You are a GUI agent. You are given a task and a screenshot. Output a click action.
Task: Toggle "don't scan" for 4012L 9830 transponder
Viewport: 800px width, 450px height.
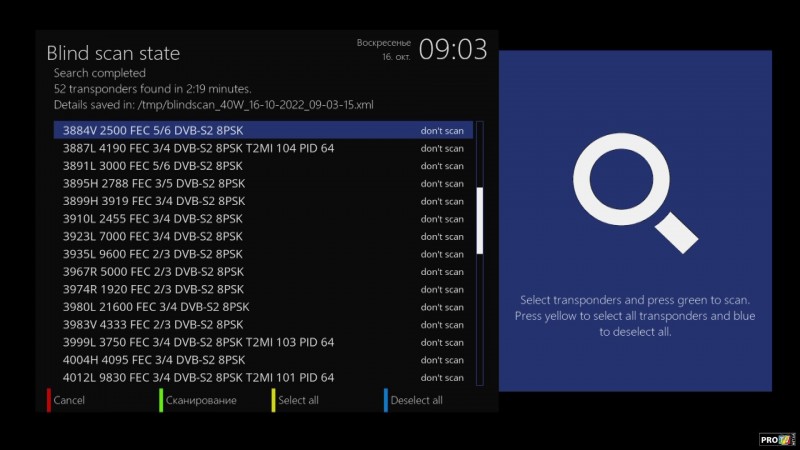441,378
